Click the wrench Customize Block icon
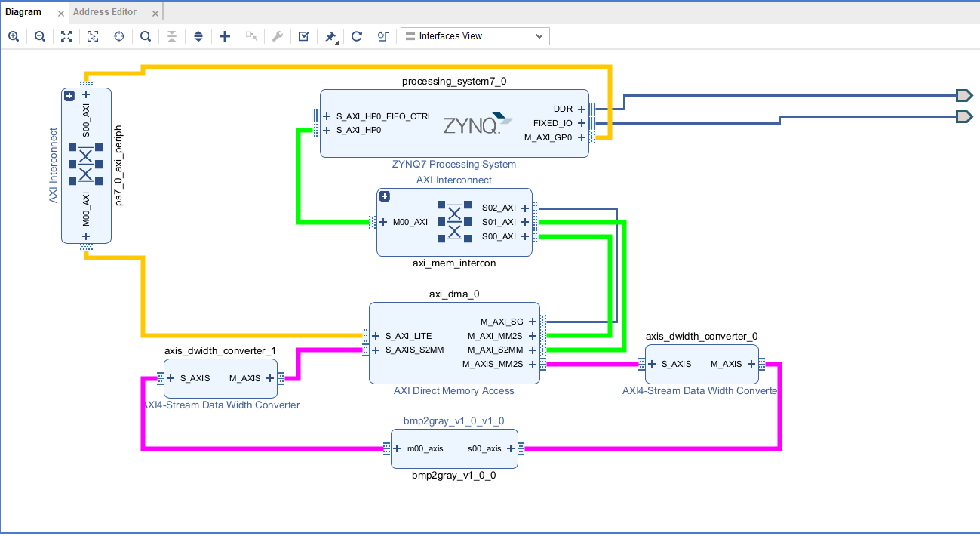 pyautogui.click(x=278, y=36)
